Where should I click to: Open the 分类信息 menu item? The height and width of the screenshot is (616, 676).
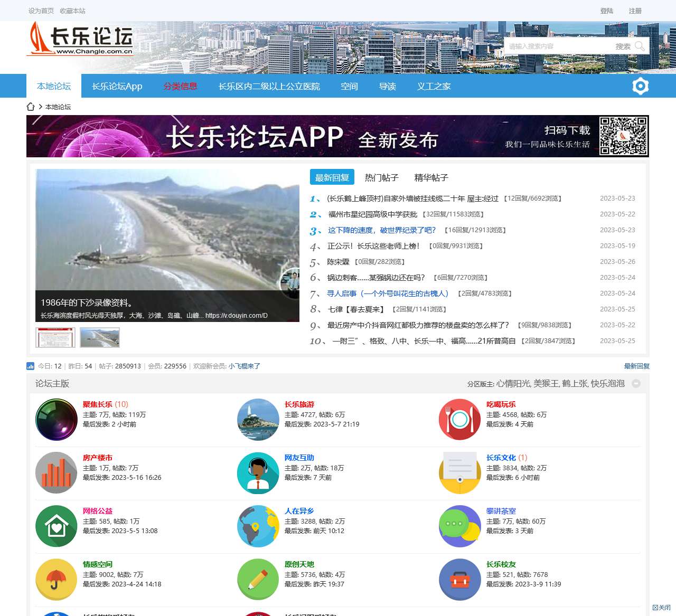(180, 86)
